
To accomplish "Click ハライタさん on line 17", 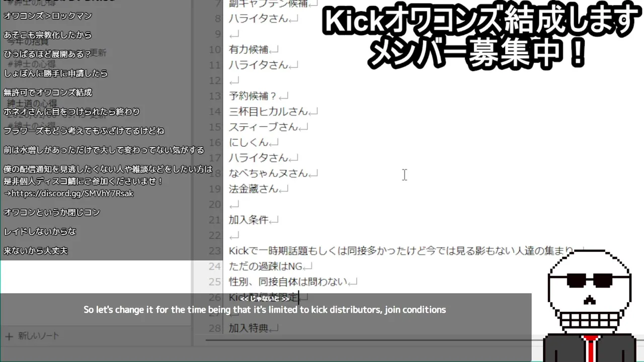I will point(260,158).
